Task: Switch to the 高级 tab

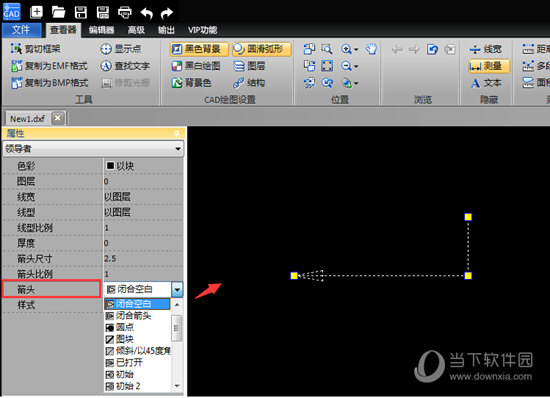Action: coord(136,30)
